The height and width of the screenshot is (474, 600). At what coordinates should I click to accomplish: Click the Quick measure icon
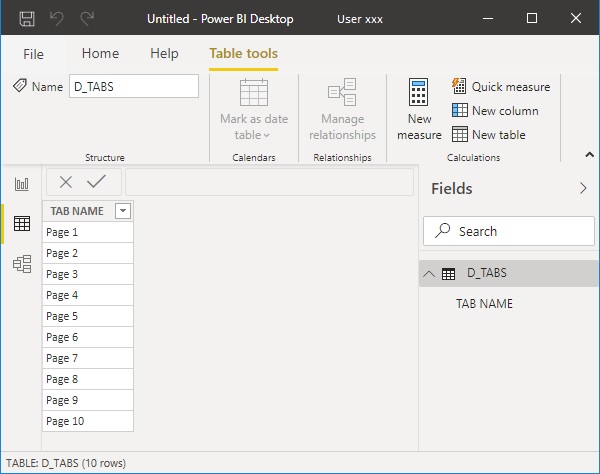459,86
